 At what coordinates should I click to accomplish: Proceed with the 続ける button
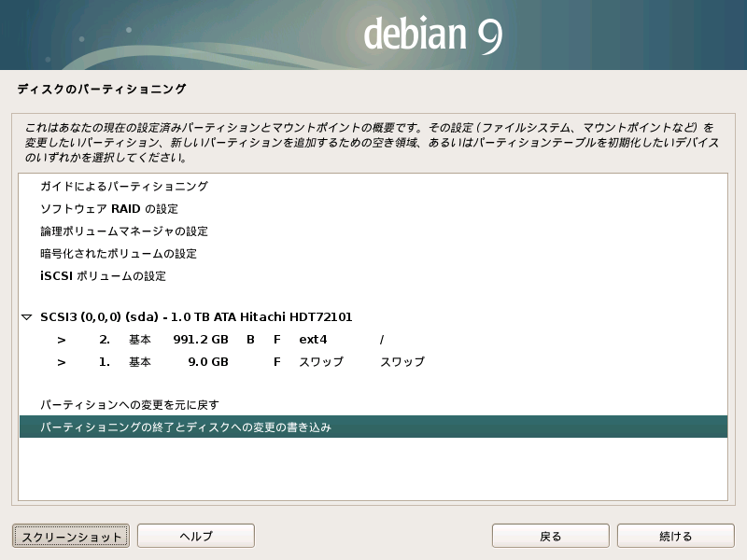(675, 536)
